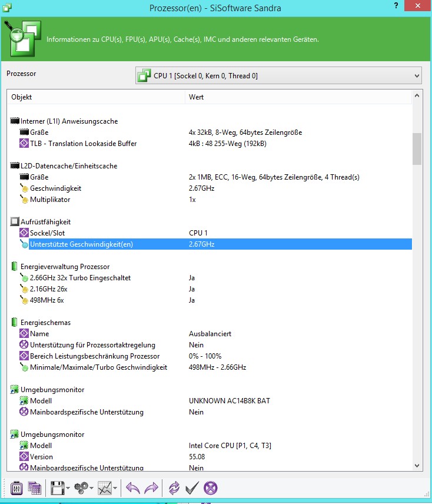Select Energieverwaltung Prozessor heading
This screenshot has height=504, width=432.
[65, 267]
